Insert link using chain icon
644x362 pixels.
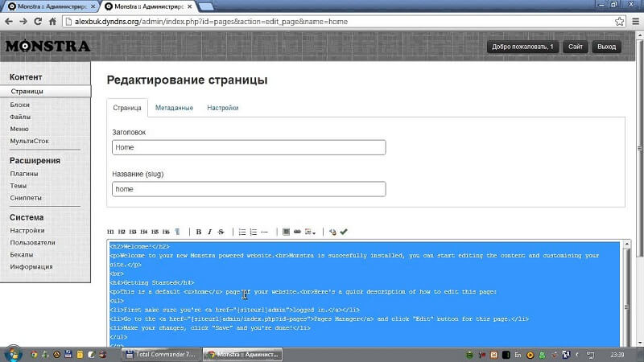297,232
